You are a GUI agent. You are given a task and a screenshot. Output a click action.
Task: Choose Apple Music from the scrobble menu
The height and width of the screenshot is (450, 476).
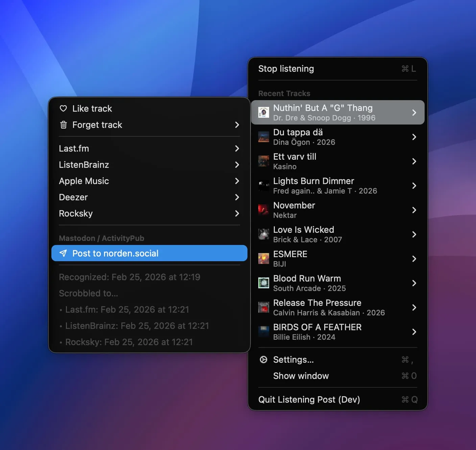(84, 181)
